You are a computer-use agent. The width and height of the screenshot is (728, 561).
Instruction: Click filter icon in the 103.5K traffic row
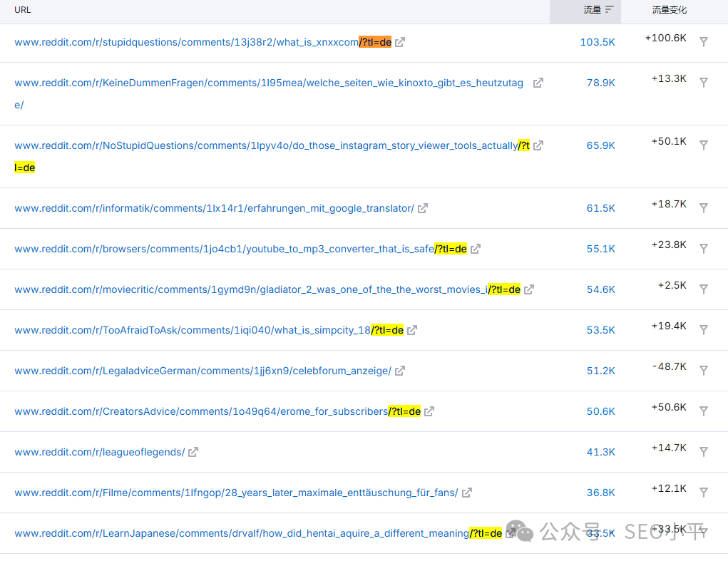[x=704, y=42]
